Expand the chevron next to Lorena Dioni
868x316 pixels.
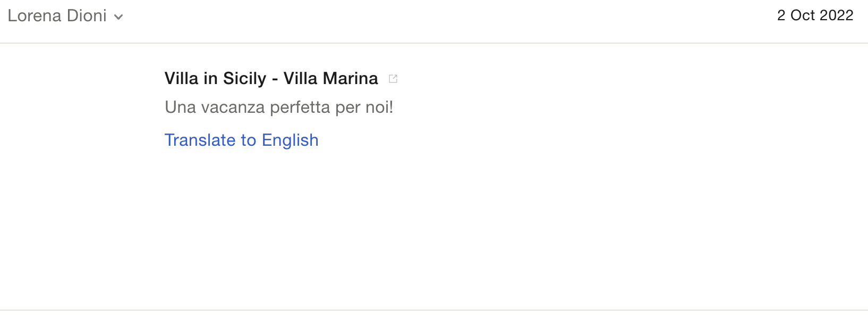[119, 17]
